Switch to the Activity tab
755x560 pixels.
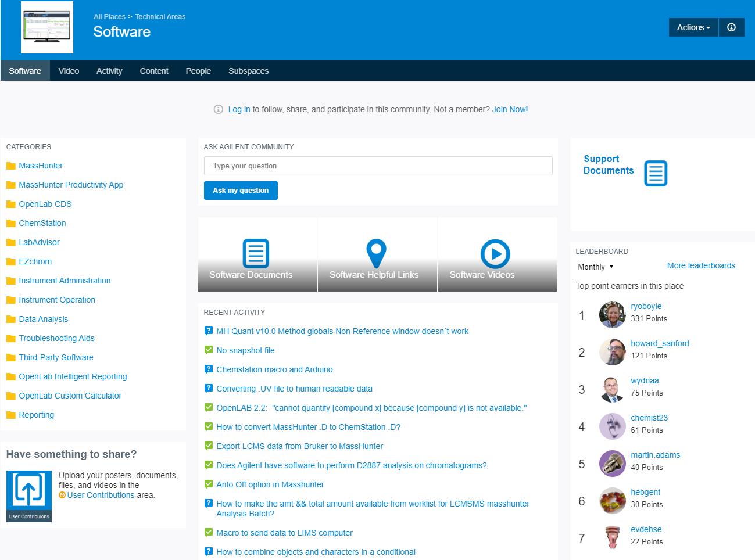coord(109,71)
